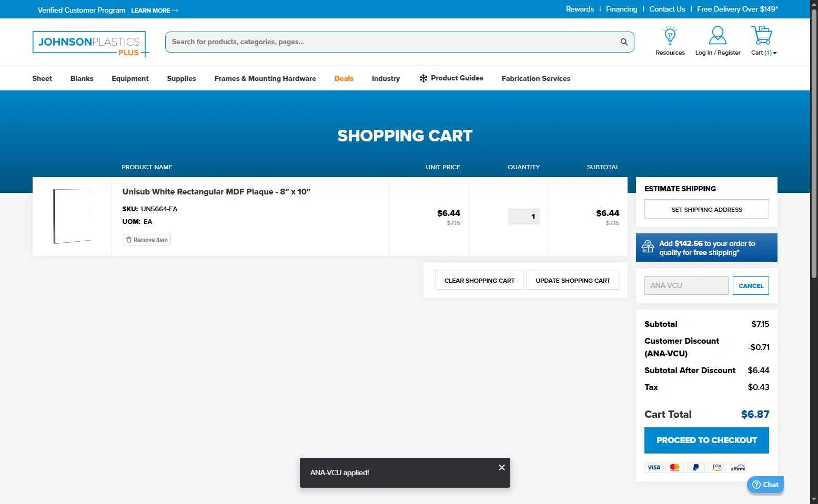Open the Supplies menu

coord(181,78)
